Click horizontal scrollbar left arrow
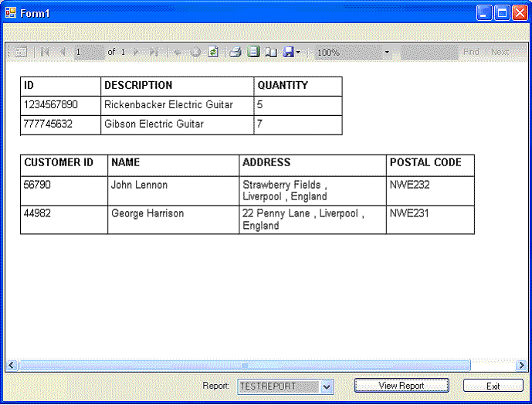This screenshot has height=405, width=532. click(x=12, y=366)
